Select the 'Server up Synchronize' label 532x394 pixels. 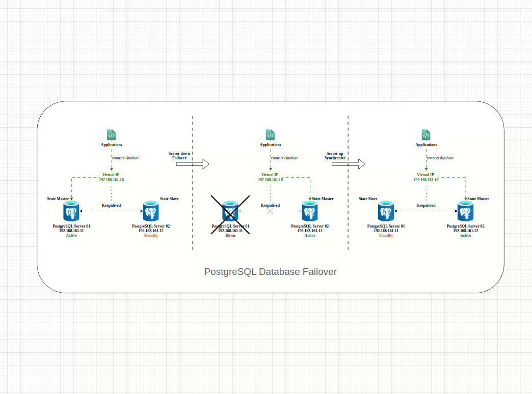click(335, 156)
